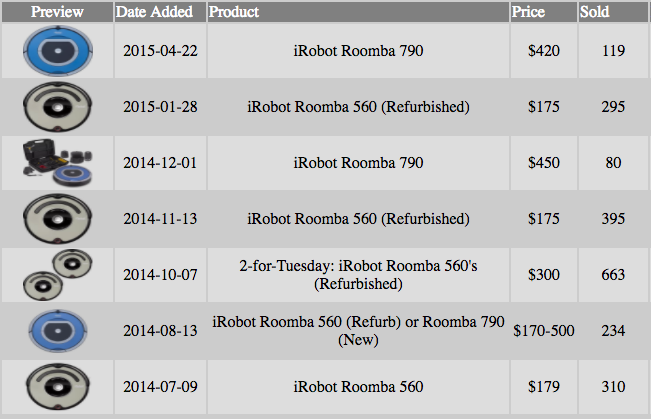Select the Roomba 560 (Refurb) or Roomba 790 (New) listing
Image resolution: width=651 pixels, height=419 pixels.
(x=358, y=331)
